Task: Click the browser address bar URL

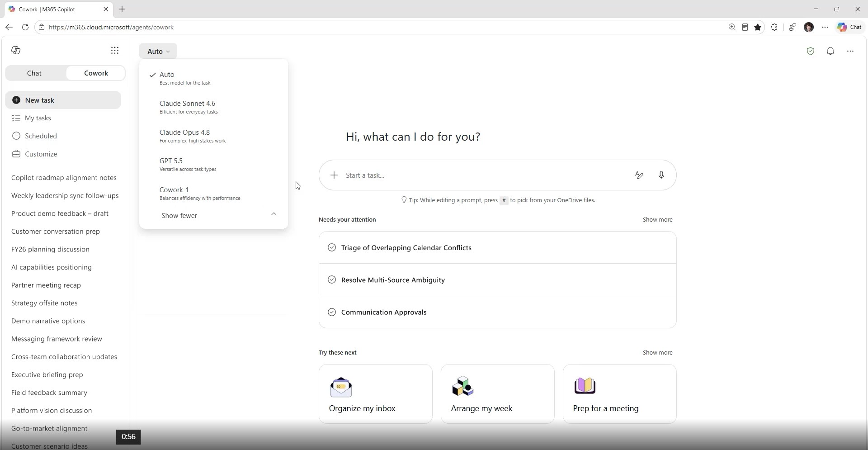Action: 111,27
